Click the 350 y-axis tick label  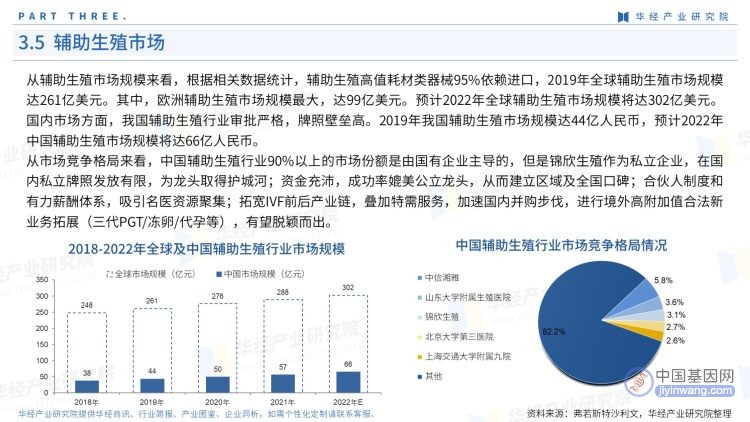tap(42, 279)
